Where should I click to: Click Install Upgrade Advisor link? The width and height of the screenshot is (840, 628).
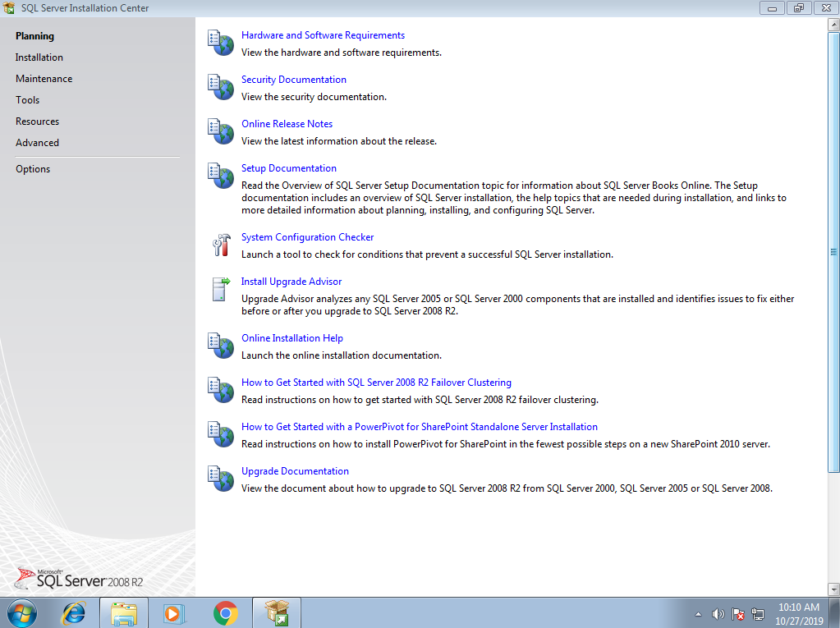(x=291, y=282)
